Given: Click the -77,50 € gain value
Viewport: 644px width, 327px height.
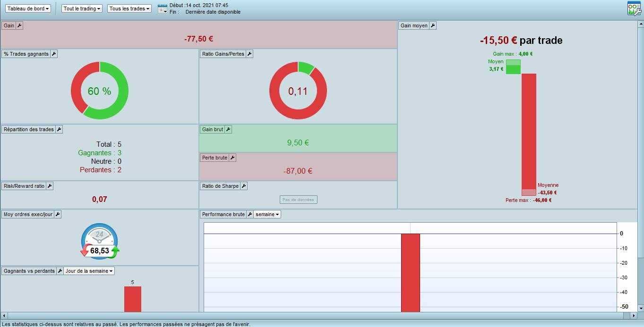Looking at the screenshot, I should click(x=199, y=39).
